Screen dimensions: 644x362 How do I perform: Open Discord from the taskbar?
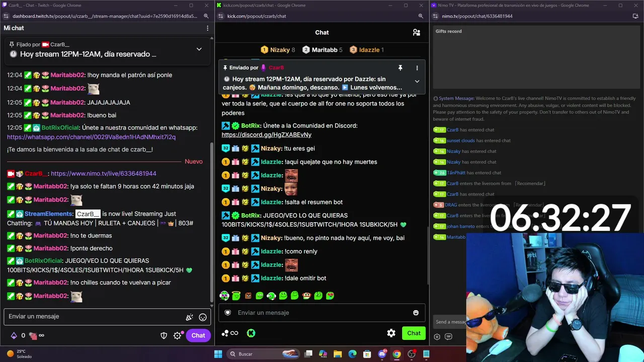click(382, 354)
